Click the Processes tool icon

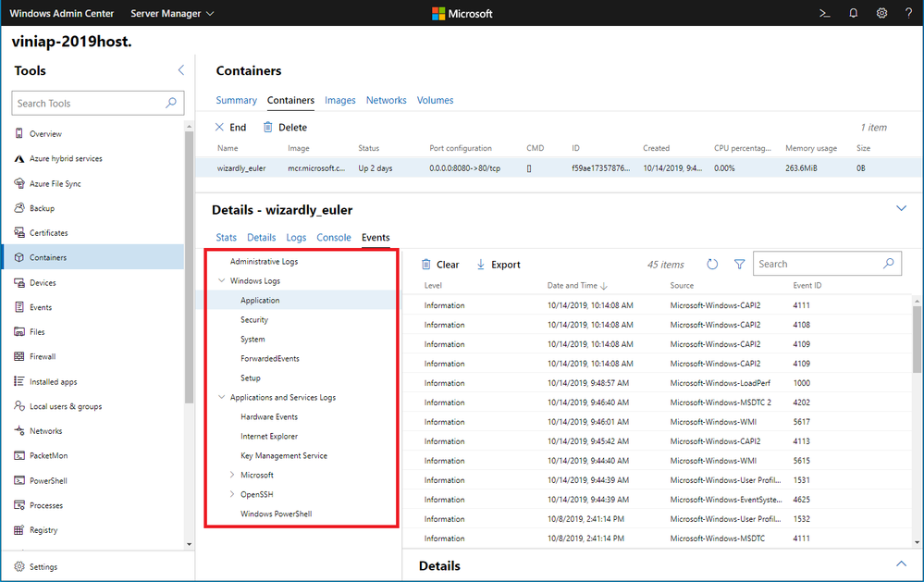click(x=18, y=505)
